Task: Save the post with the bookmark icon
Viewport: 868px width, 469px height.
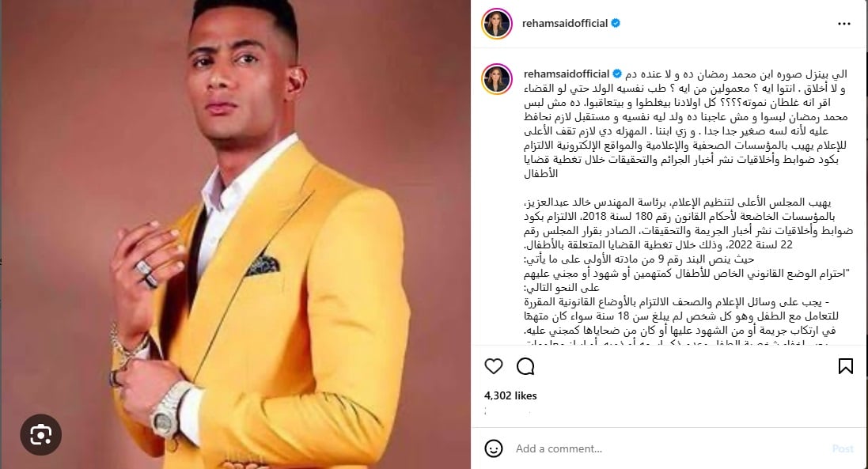Action: (x=845, y=366)
